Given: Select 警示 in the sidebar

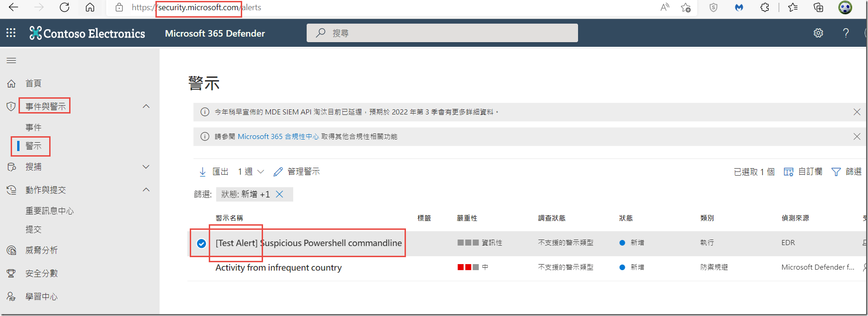Looking at the screenshot, I should point(33,146).
